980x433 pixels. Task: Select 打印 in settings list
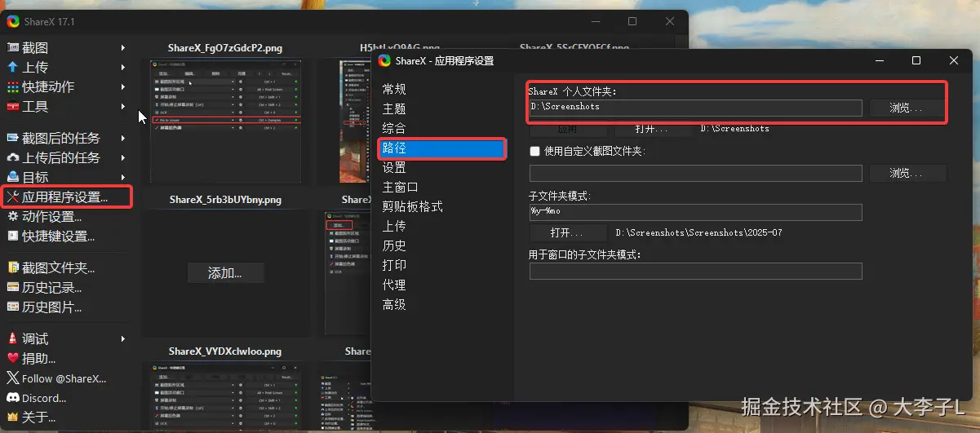pyautogui.click(x=394, y=265)
